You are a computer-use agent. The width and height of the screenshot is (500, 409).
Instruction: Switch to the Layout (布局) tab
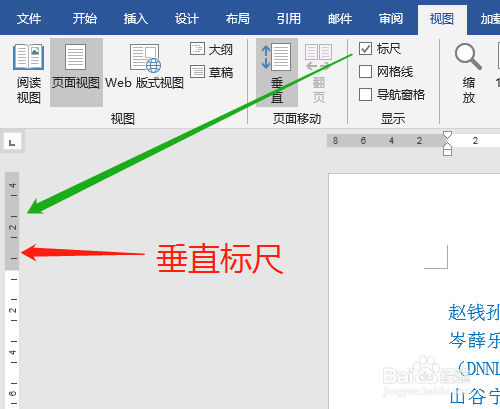[x=238, y=19]
